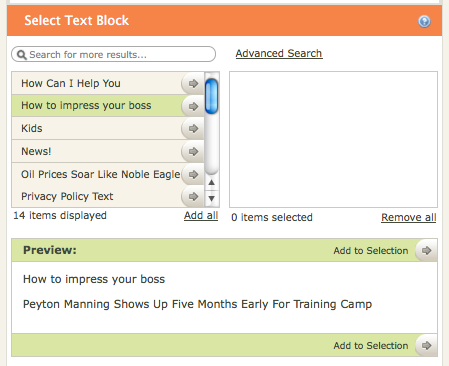The image size is (449, 366).
Task: Click the list scrollbar up arrow
Action: (211, 182)
